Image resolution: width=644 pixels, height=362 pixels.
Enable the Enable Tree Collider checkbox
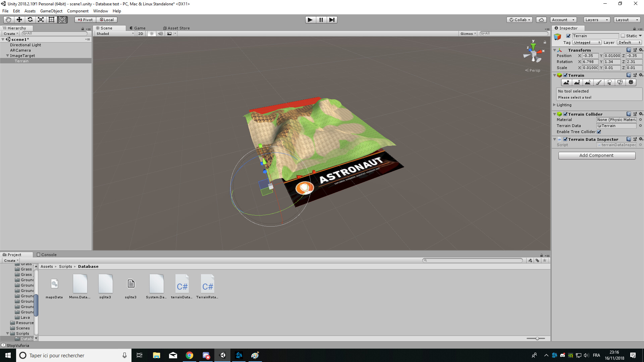599,132
